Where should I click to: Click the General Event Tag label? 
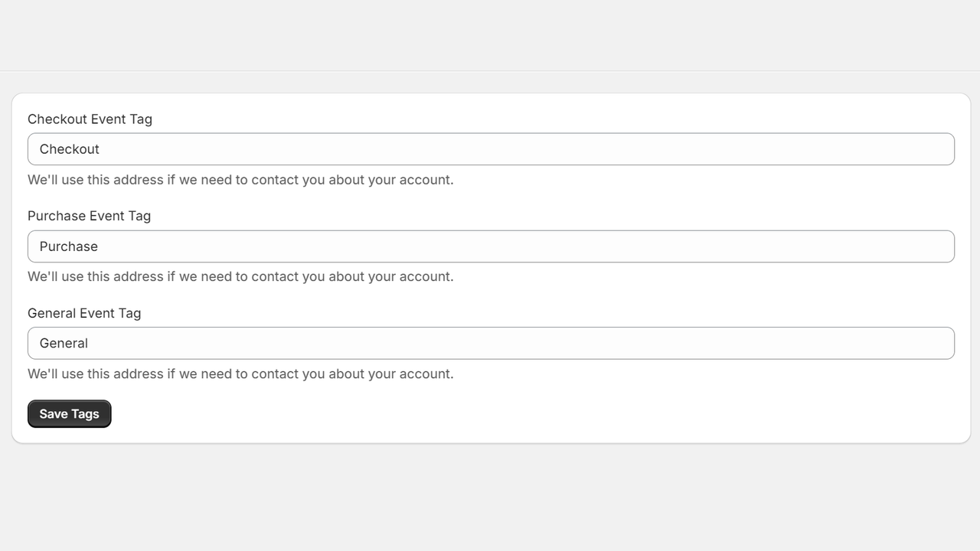pos(84,313)
